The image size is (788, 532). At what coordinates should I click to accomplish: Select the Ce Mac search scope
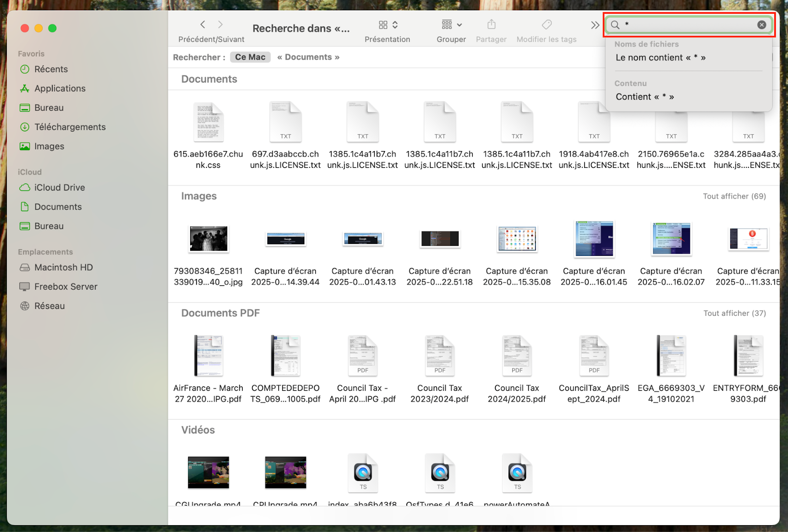(250, 57)
